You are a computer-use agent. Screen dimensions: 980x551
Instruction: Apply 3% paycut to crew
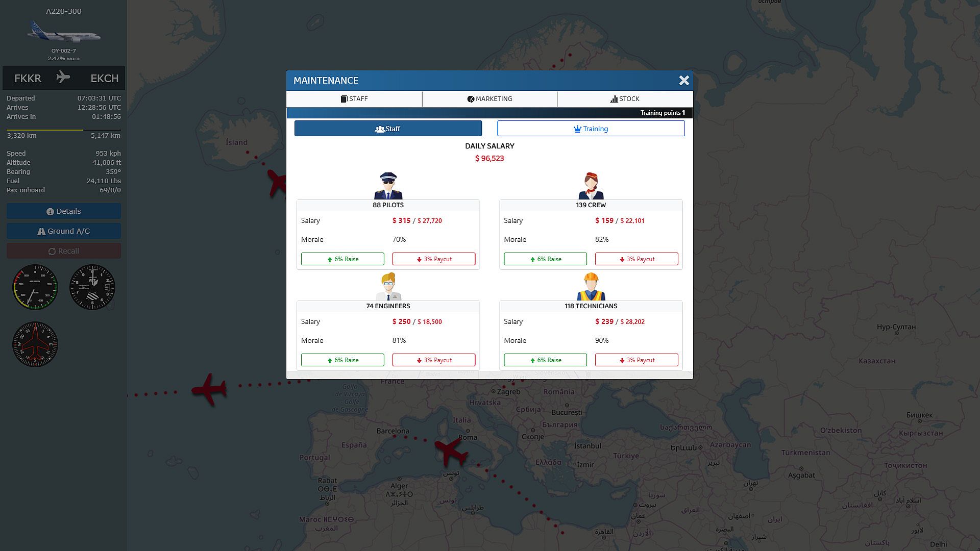pos(636,259)
